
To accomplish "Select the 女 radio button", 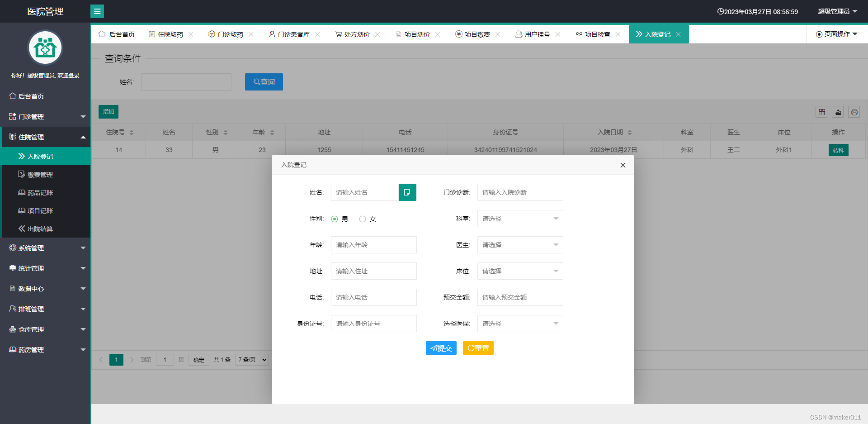I will (x=363, y=219).
